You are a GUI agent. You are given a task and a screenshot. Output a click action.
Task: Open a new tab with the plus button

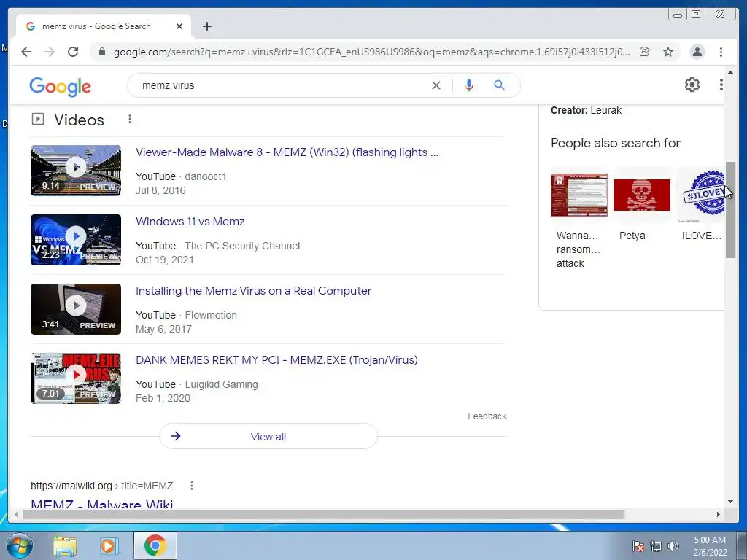click(206, 26)
